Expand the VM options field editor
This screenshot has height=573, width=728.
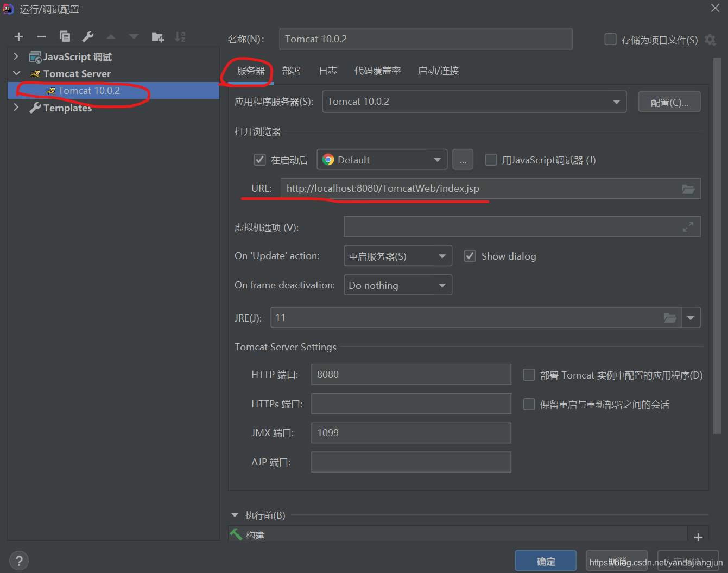(x=688, y=227)
